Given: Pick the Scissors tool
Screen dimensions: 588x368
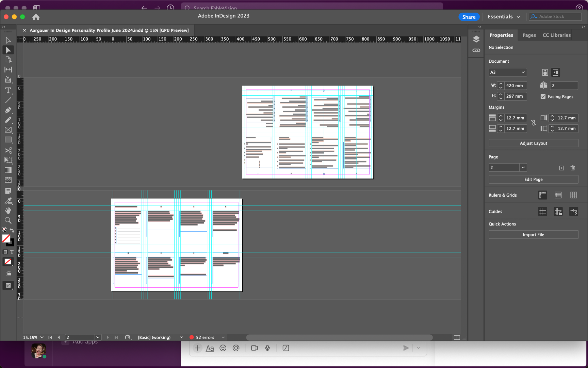Looking at the screenshot, I should click(8, 150).
